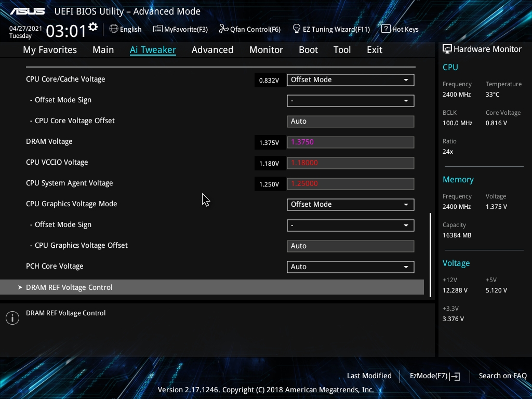The width and height of the screenshot is (532, 399).
Task: Open CPU Graphics Voltage Mode dropdown
Action: pos(351,205)
